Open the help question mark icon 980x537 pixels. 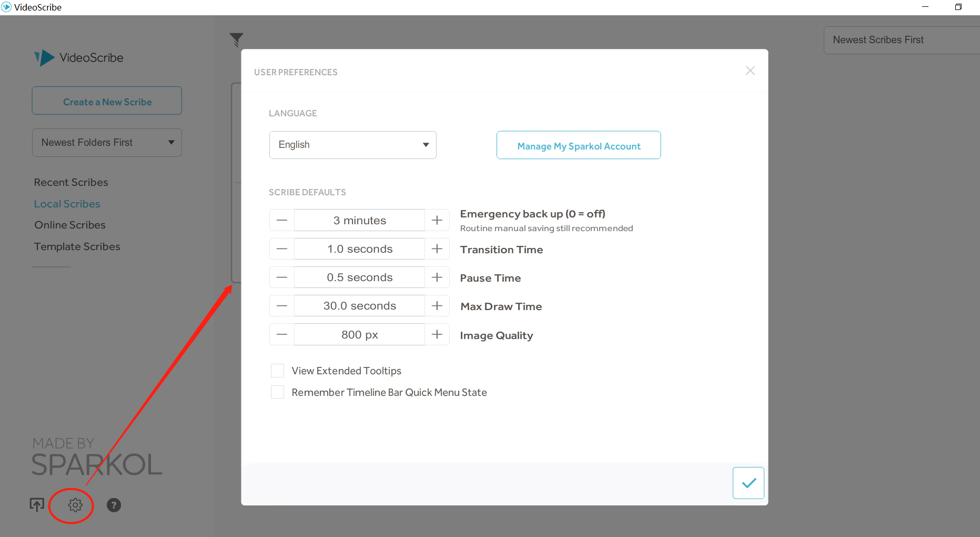pos(114,505)
